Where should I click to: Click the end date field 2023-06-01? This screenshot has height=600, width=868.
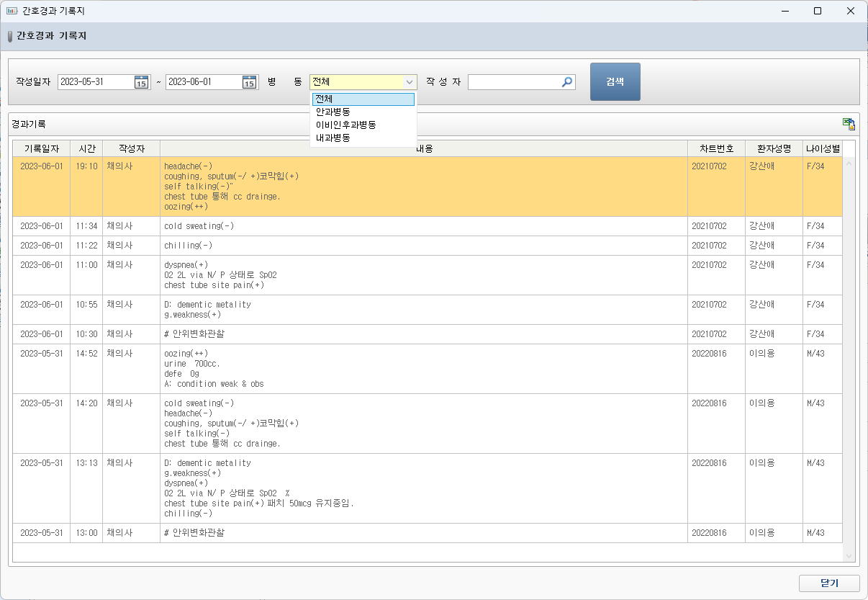tap(203, 82)
